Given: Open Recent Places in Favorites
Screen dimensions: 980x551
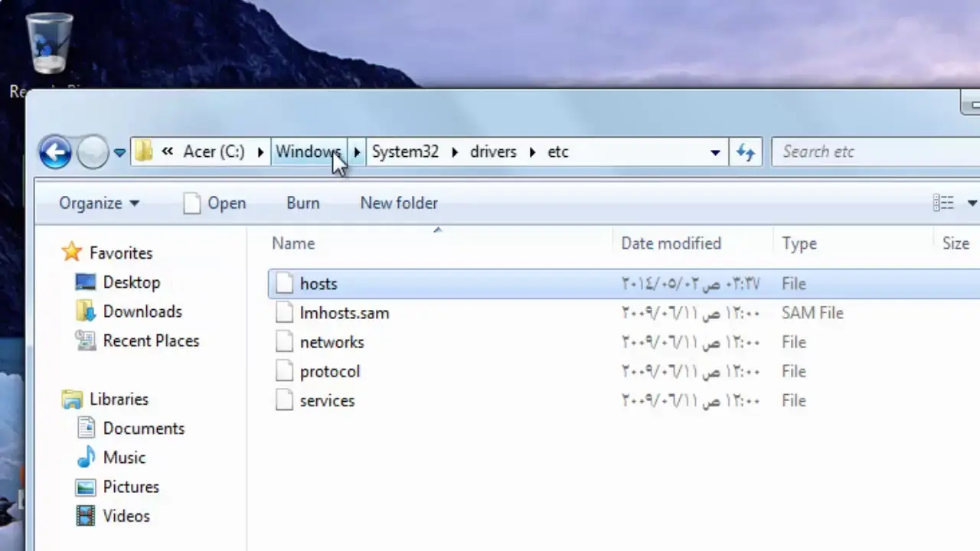Looking at the screenshot, I should [151, 341].
